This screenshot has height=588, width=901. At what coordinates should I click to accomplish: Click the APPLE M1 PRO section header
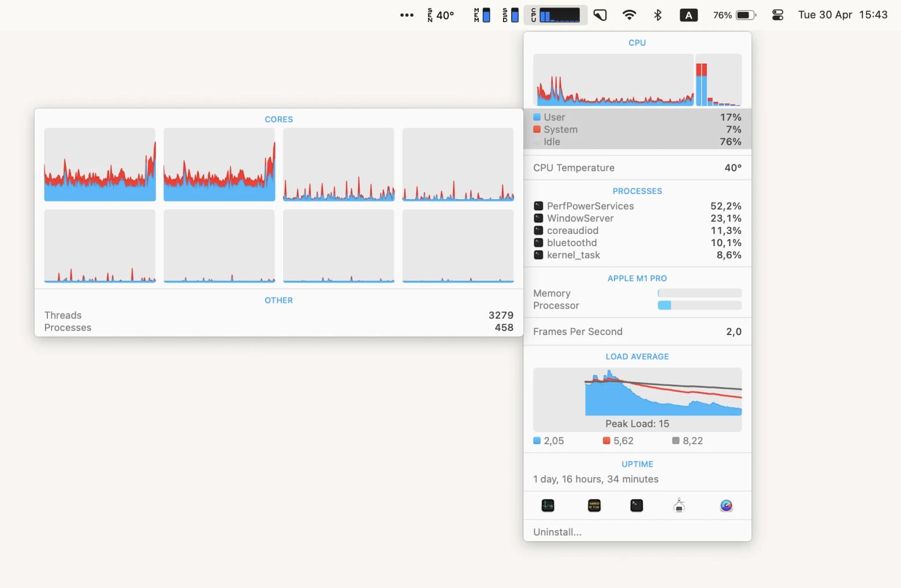(x=637, y=278)
